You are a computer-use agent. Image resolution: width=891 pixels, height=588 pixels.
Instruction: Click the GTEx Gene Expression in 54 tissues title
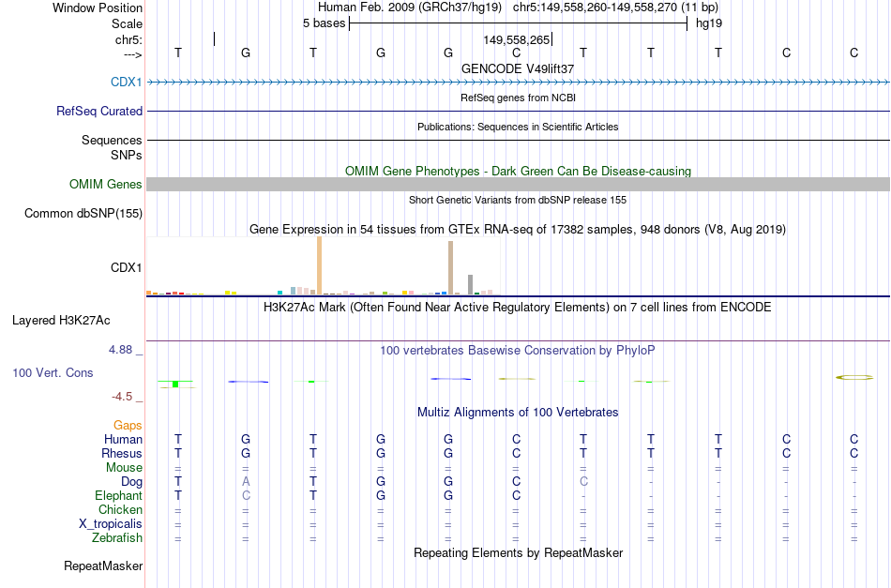(518, 230)
